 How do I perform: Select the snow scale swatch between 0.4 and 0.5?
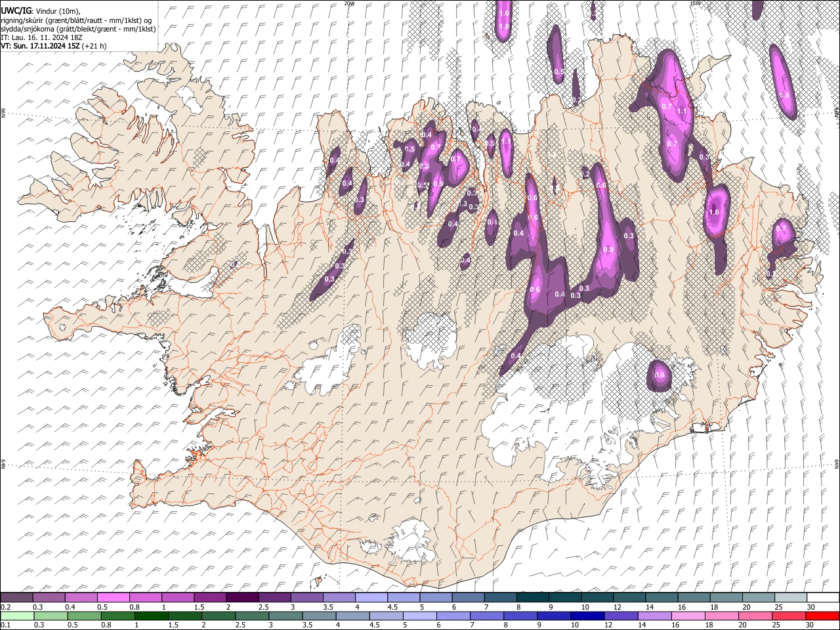(x=81, y=597)
